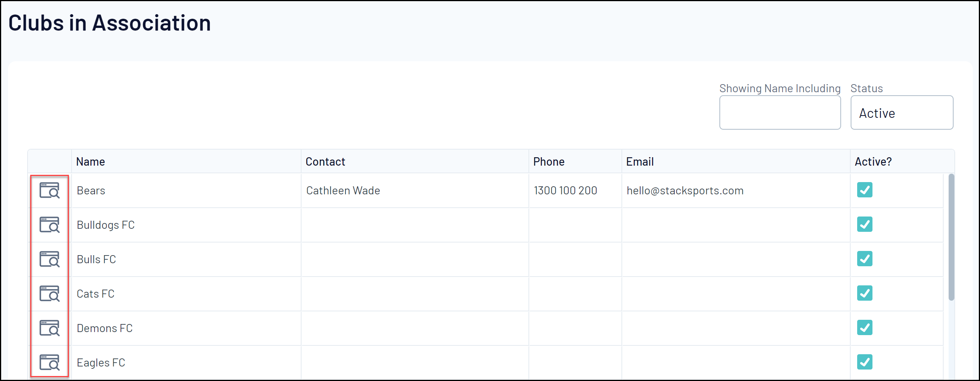Click the view icon beside Bulldogs FC
Image resolution: width=980 pixels, height=381 pixels.
click(x=49, y=225)
